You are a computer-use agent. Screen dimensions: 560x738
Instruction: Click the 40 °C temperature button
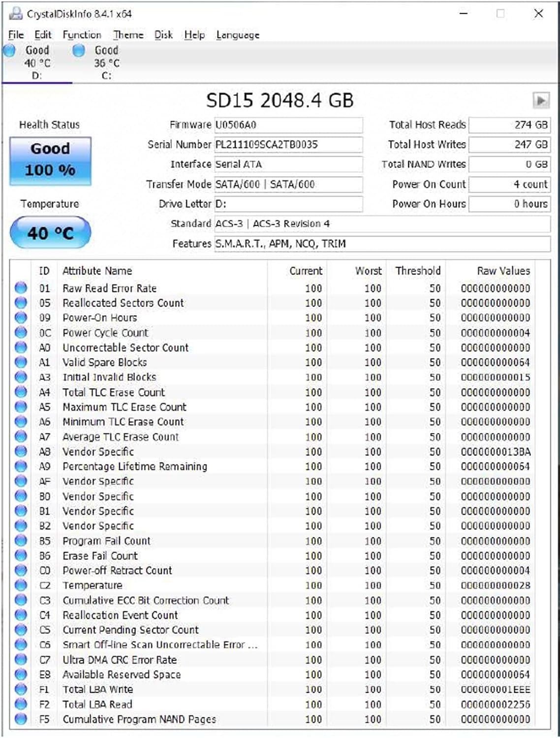tap(50, 233)
